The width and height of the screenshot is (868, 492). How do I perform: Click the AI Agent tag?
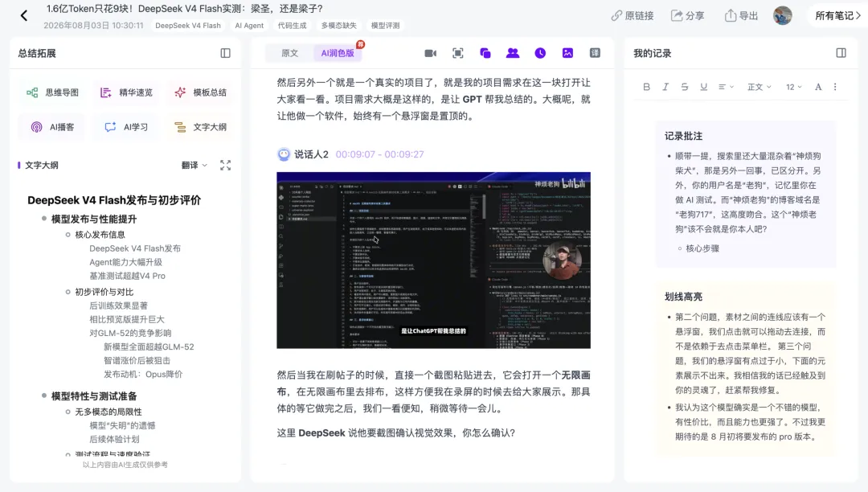tap(249, 26)
